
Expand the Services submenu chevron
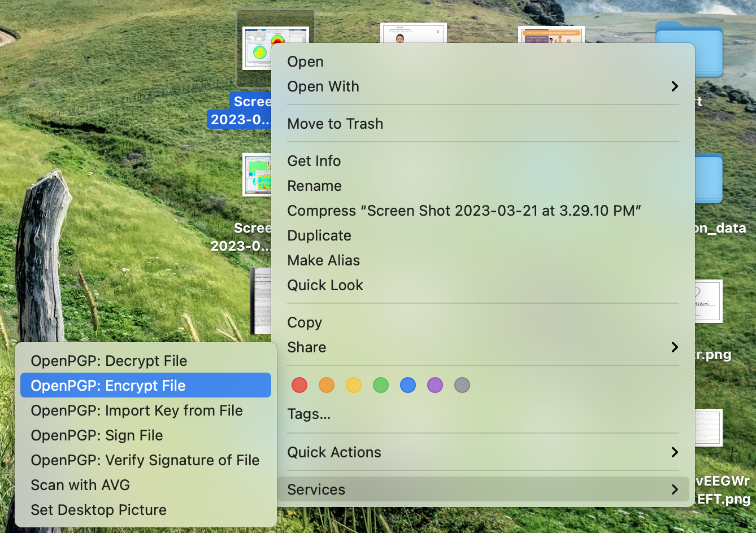(675, 490)
